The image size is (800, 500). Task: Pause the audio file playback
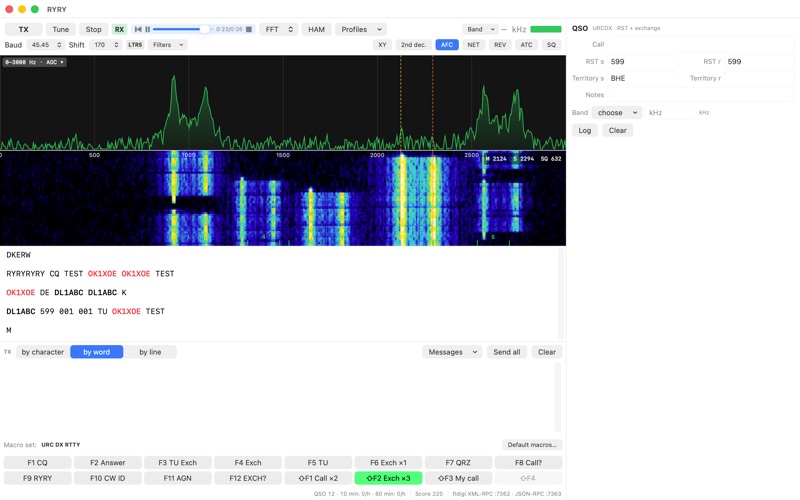point(147,29)
